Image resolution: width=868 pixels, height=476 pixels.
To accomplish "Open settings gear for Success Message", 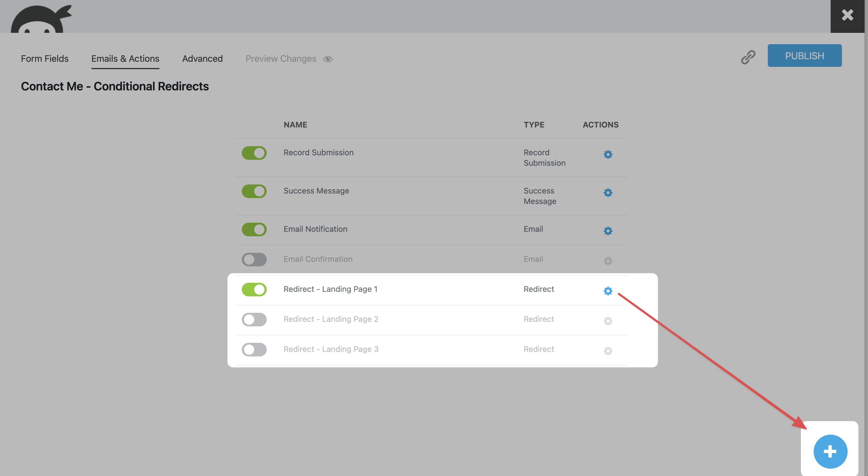I will [608, 192].
